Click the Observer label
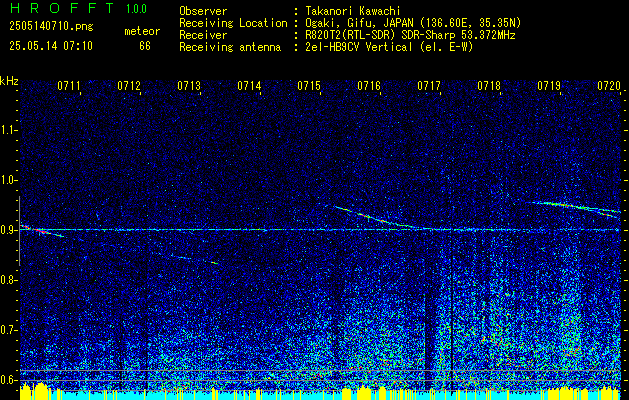Image resolution: width=629 pixels, height=400 pixels. click(203, 11)
